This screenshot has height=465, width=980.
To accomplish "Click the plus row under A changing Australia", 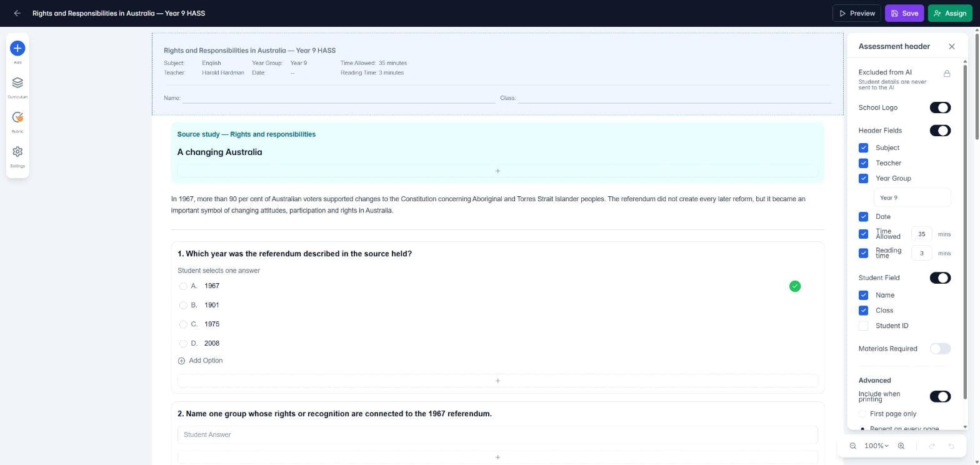I will (497, 171).
